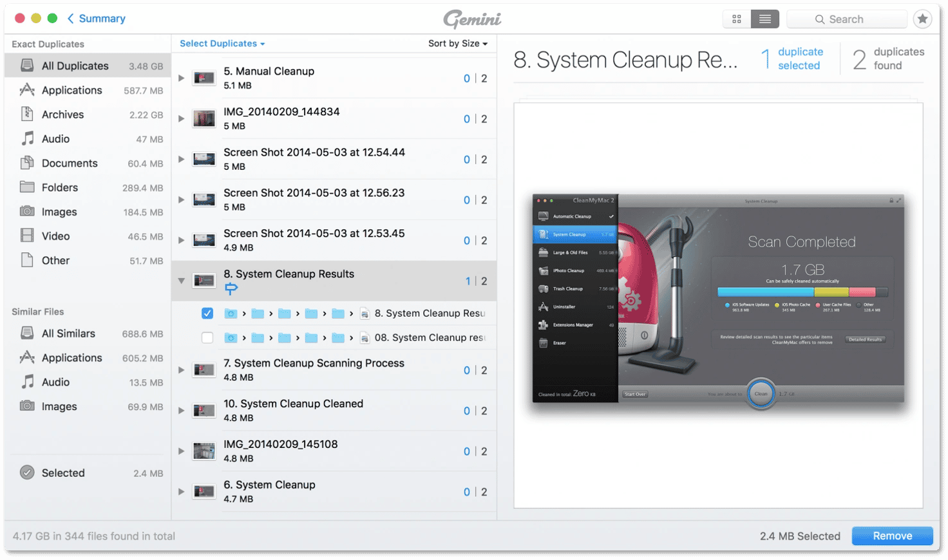Switch to grid view icon

[x=737, y=19]
